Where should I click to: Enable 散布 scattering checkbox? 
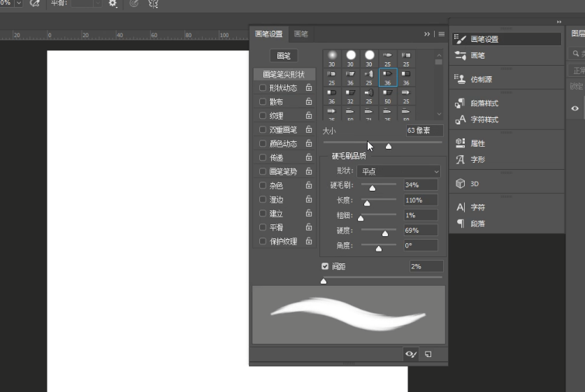(x=263, y=101)
